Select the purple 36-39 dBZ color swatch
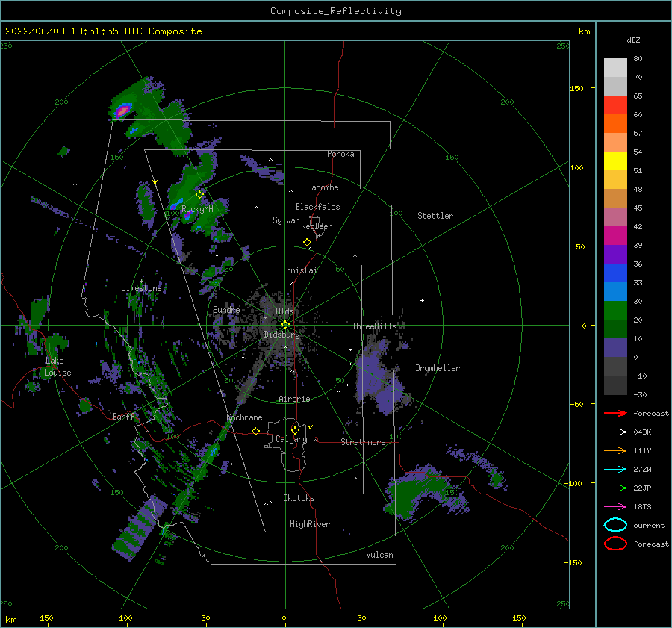672x628 pixels. click(615, 255)
